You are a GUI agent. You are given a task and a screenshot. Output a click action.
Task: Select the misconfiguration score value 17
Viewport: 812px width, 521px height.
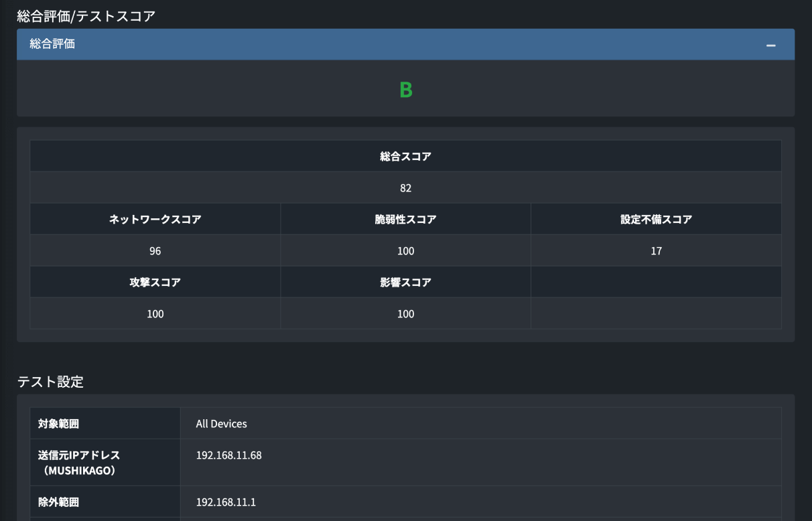[x=655, y=250]
